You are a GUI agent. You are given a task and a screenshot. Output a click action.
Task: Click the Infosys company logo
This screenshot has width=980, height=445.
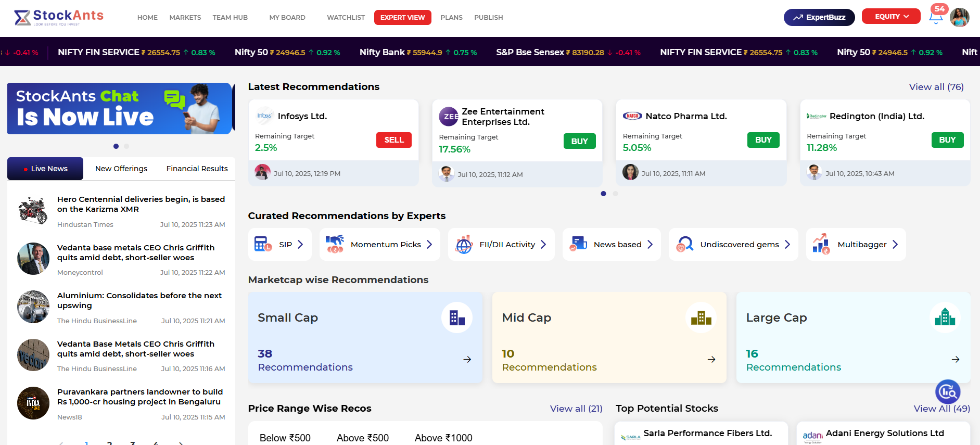click(x=264, y=116)
